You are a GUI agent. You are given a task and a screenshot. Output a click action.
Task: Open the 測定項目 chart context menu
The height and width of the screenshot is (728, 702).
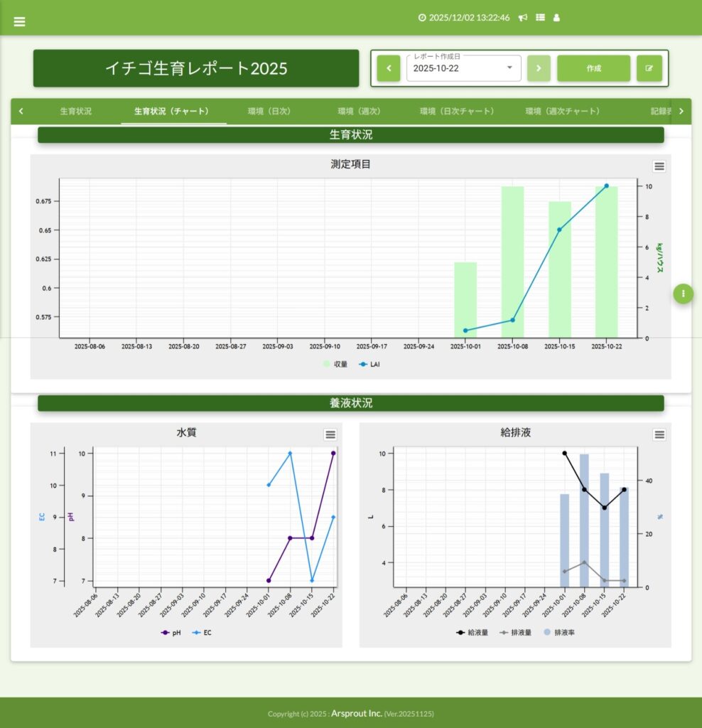click(x=659, y=166)
